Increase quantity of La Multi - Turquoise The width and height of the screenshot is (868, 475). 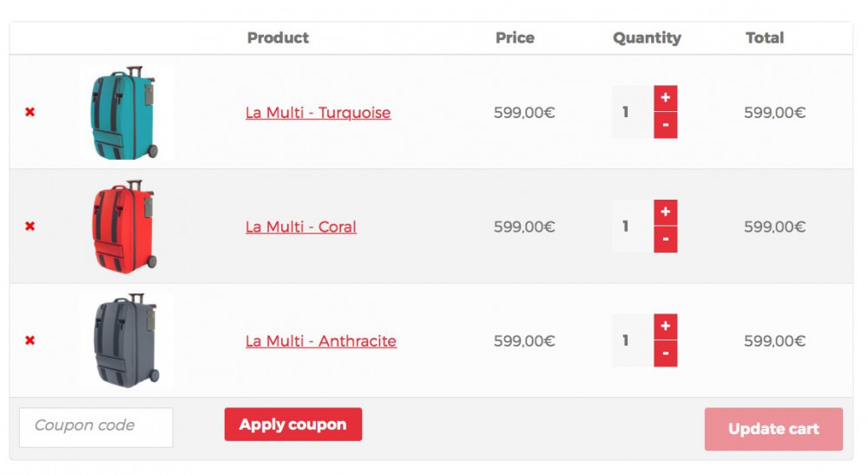(665, 98)
